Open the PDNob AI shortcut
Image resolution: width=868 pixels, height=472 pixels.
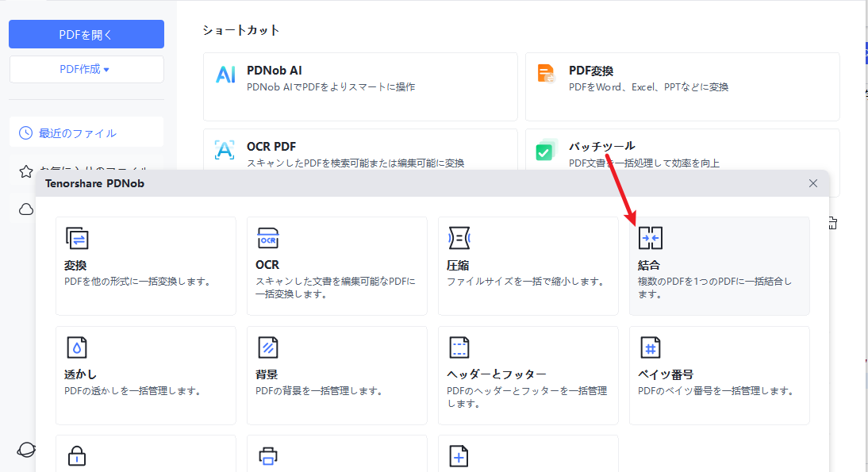(226, 75)
